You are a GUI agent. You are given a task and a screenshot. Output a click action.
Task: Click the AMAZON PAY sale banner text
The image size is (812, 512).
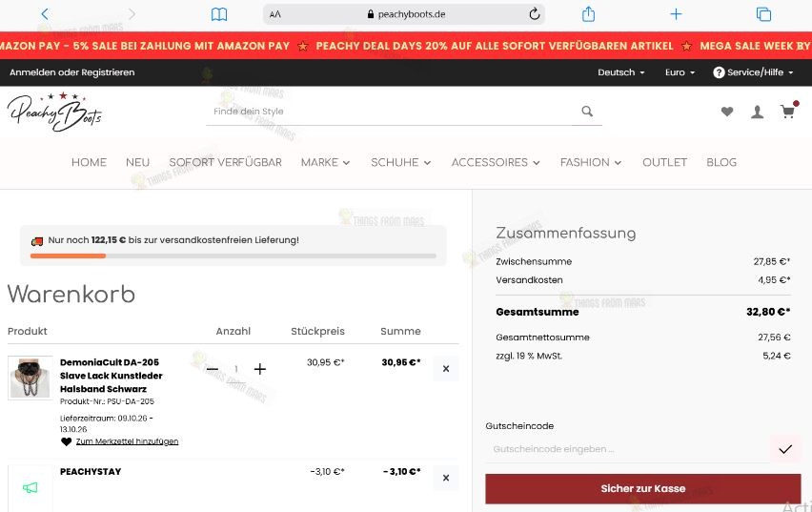coord(145,46)
